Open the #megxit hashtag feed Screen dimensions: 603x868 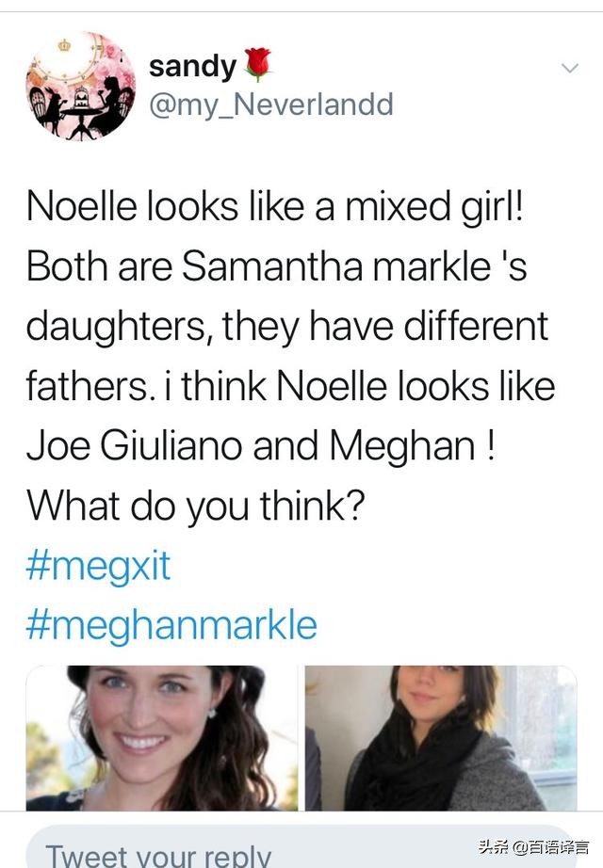point(99,566)
